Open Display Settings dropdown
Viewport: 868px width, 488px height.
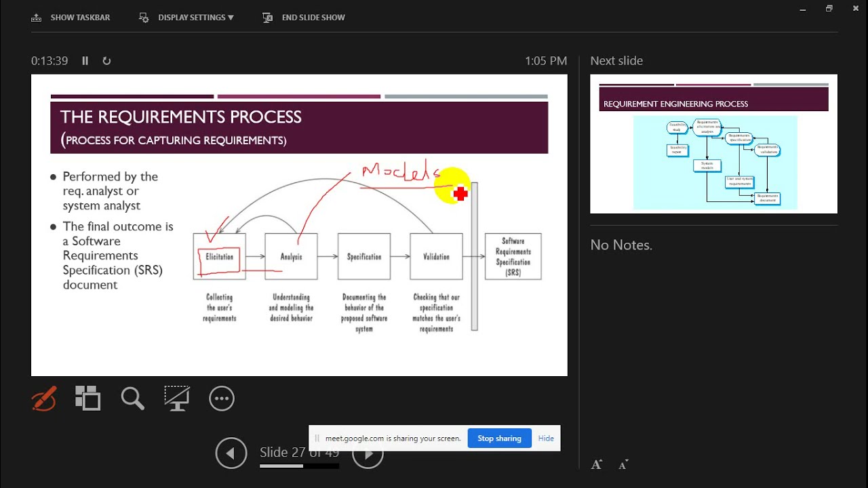[186, 18]
